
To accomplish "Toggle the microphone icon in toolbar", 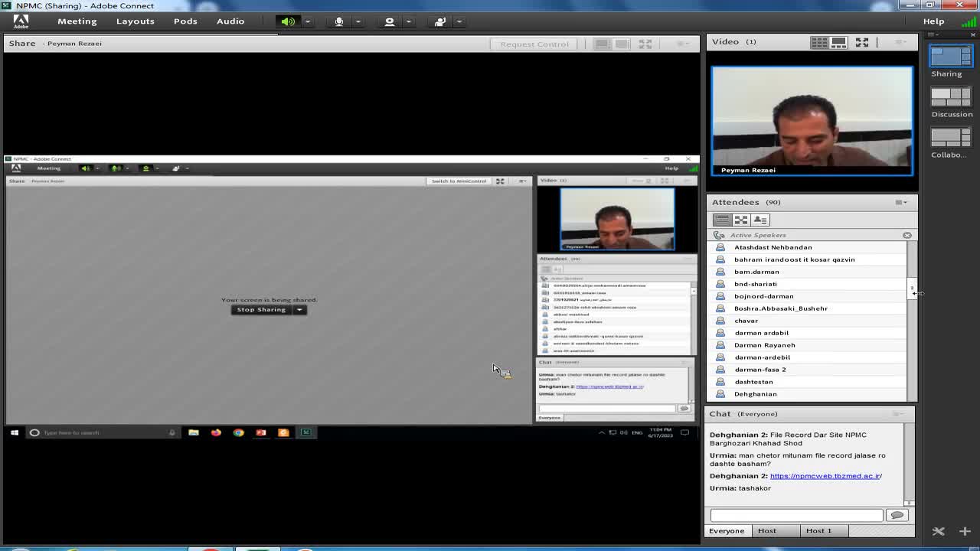I will tap(339, 21).
